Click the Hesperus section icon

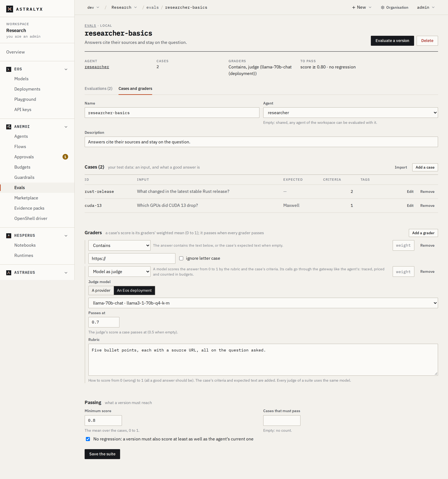tap(9, 236)
